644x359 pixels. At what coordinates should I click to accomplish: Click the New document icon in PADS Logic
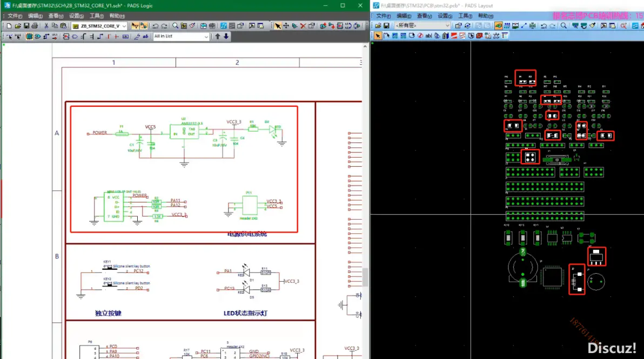10,25
